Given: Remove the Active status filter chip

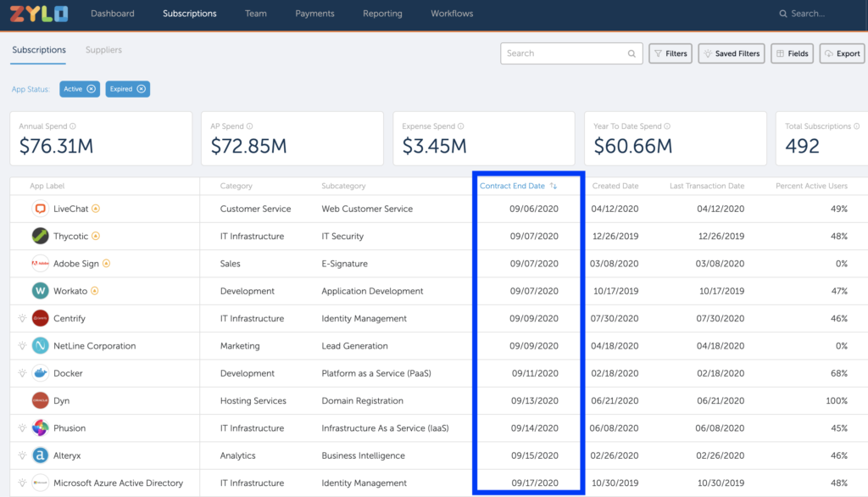Looking at the screenshot, I should 92,89.
